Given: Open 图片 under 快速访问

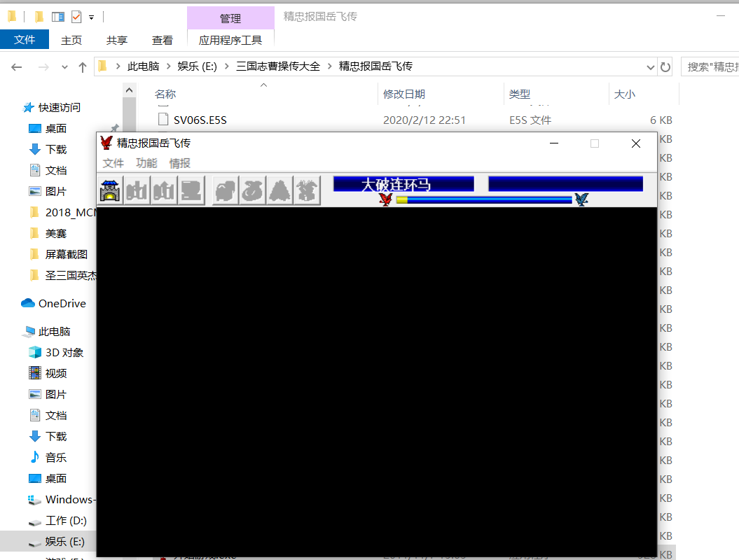Looking at the screenshot, I should pos(55,192).
